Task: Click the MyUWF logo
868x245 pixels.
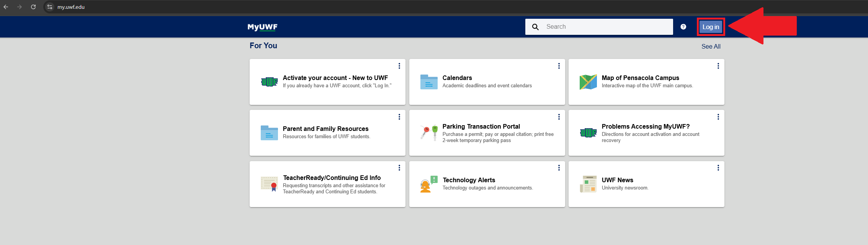Action: (262, 27)
